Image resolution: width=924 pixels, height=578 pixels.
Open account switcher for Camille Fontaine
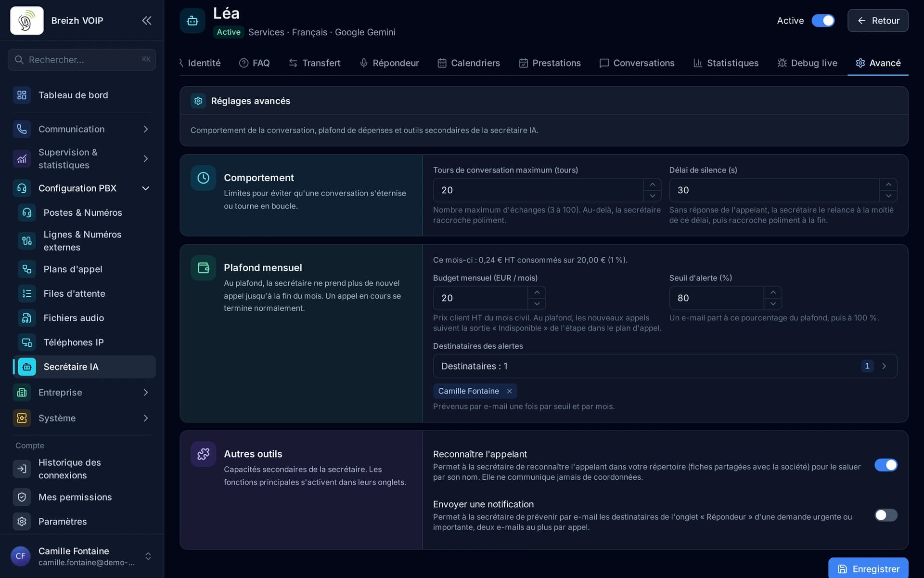pyautogui.click(x=148, y=556)
